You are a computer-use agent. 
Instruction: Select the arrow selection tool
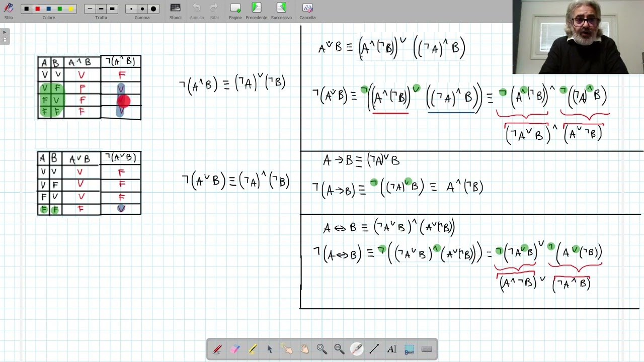pyautogui.click(x=270, y=349)
